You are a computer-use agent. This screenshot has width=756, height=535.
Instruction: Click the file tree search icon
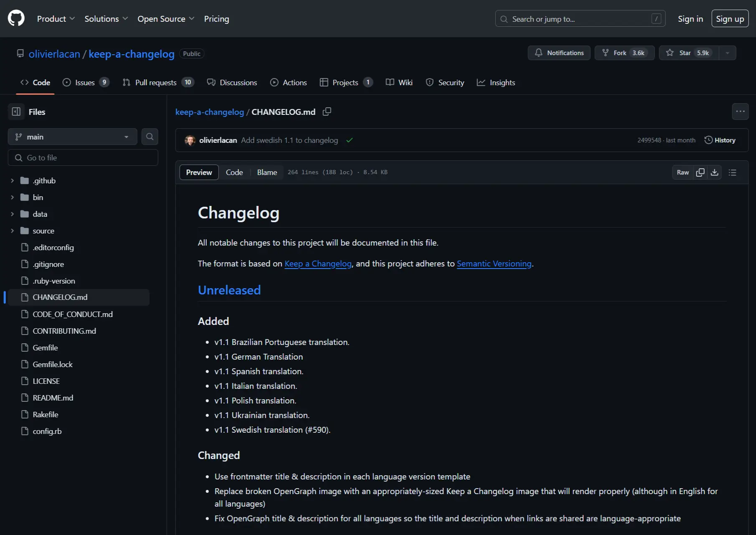click(x=150, y=137)
